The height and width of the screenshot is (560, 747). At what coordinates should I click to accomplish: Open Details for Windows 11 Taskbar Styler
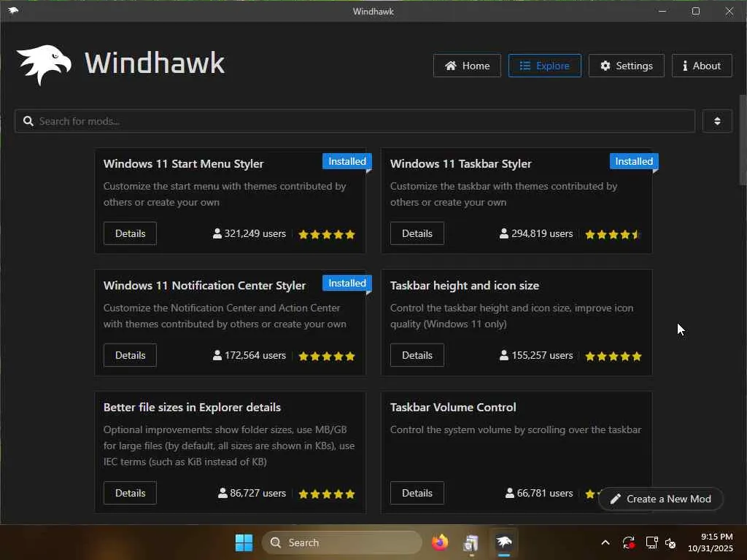click(417, 233)
